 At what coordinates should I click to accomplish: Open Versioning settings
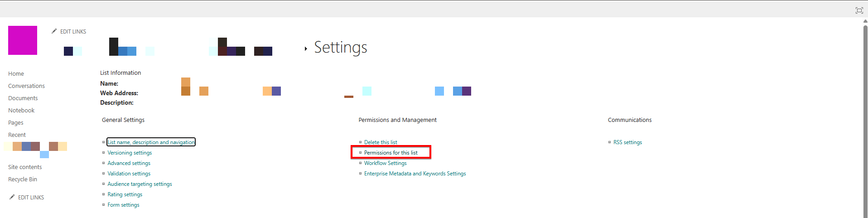click(x=130, y=153)
